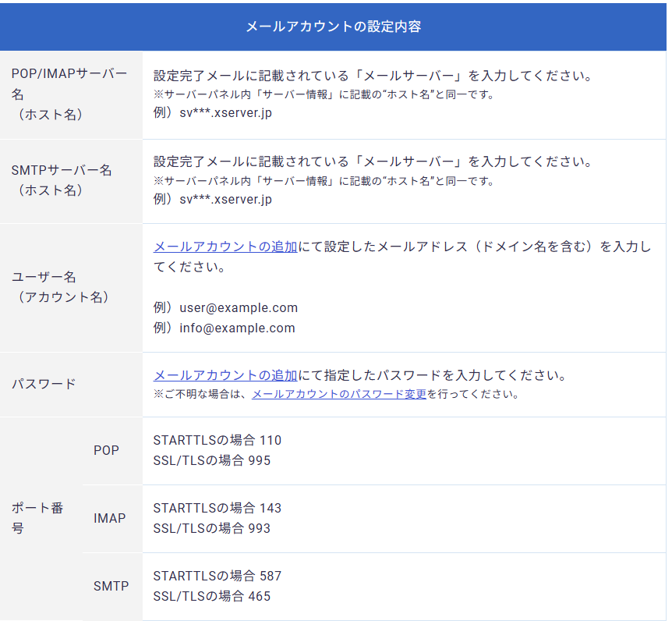672x621 pixels.
Task: Click the メールアカウントの設定内容 header
Action: 333,27
